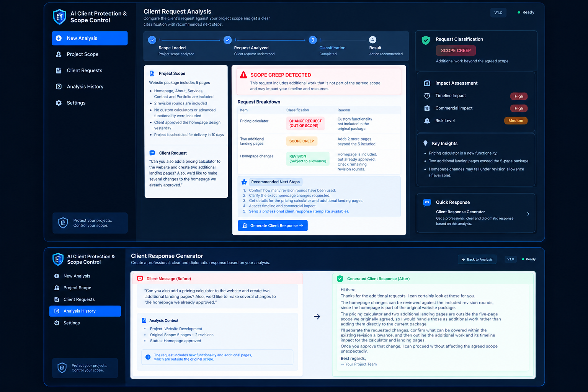This screenshot has width=588, height=392.
Task: Select New Analysis in the top sidebar
Action: (90, 38)
